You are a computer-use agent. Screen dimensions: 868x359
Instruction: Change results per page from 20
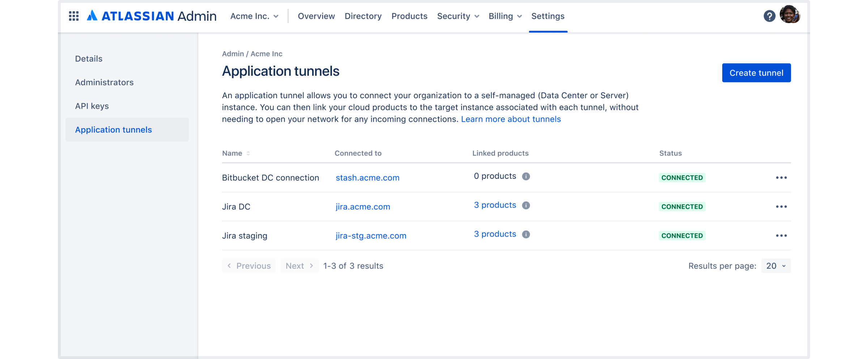(x=776, y=266)
